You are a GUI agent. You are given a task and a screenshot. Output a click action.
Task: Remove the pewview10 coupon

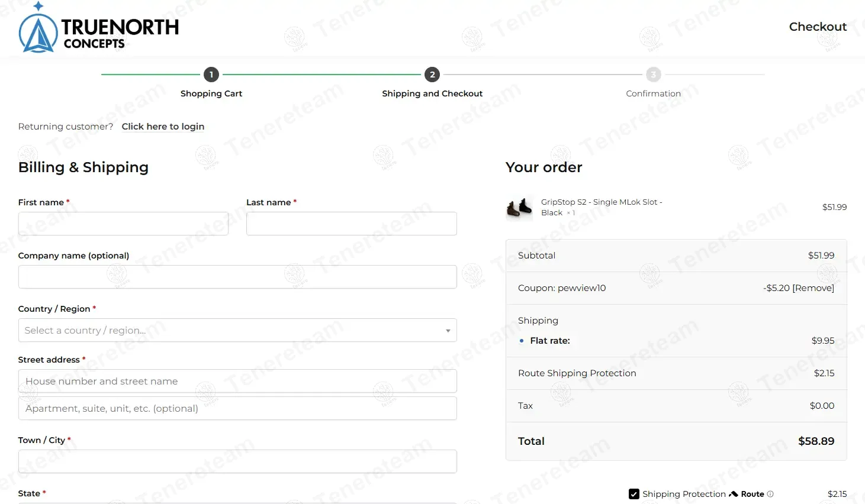(813, 288)
